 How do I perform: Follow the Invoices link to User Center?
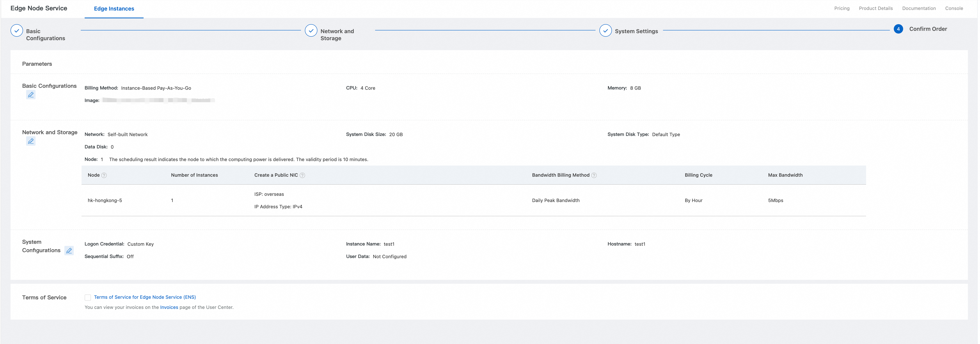[169, 308]
